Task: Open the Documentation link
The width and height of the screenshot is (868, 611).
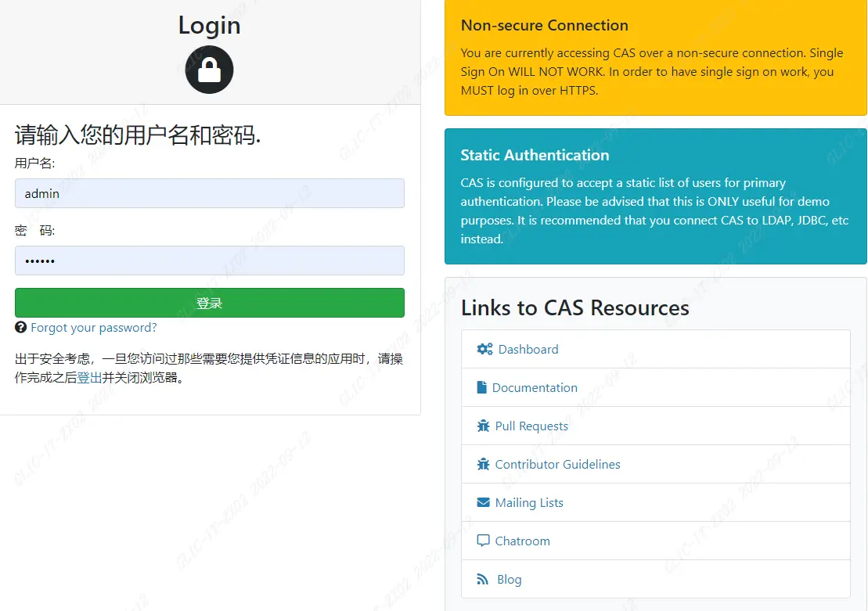Action: tap(535, 387)
